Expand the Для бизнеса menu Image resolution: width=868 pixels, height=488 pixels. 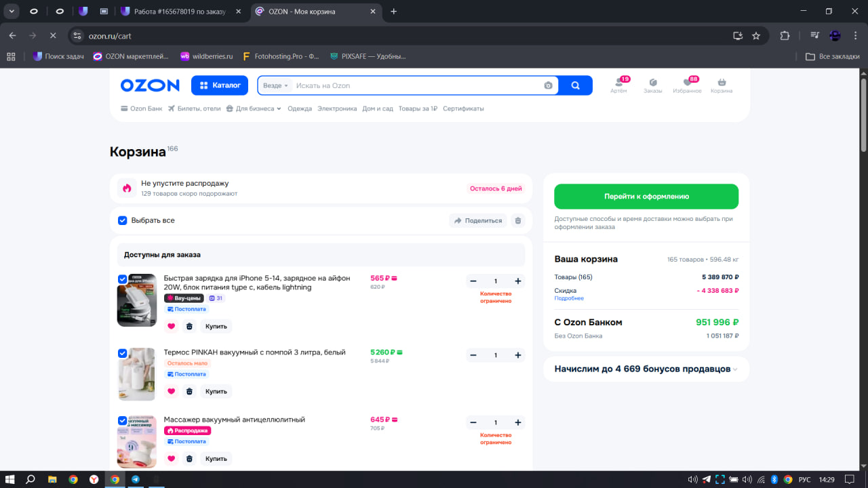[x=254, y=108]
